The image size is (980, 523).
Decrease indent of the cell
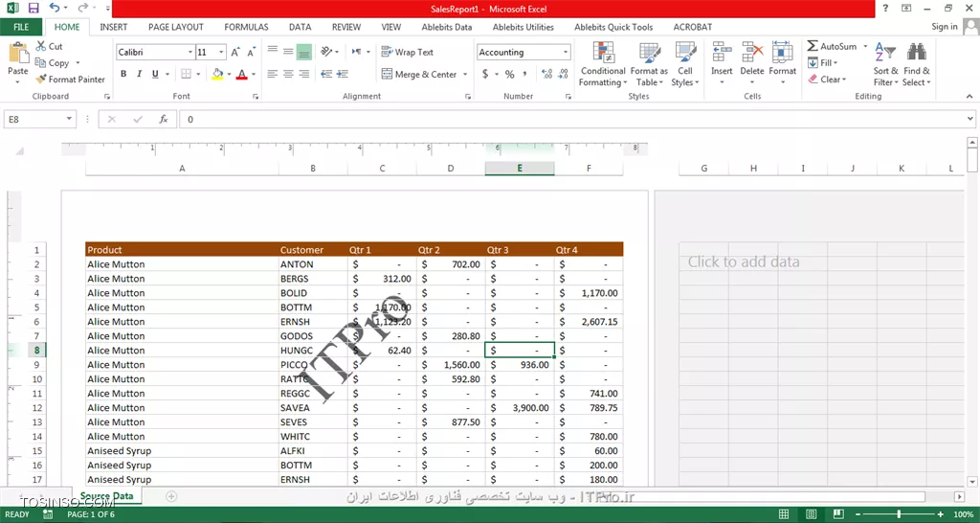coord(326,74)
